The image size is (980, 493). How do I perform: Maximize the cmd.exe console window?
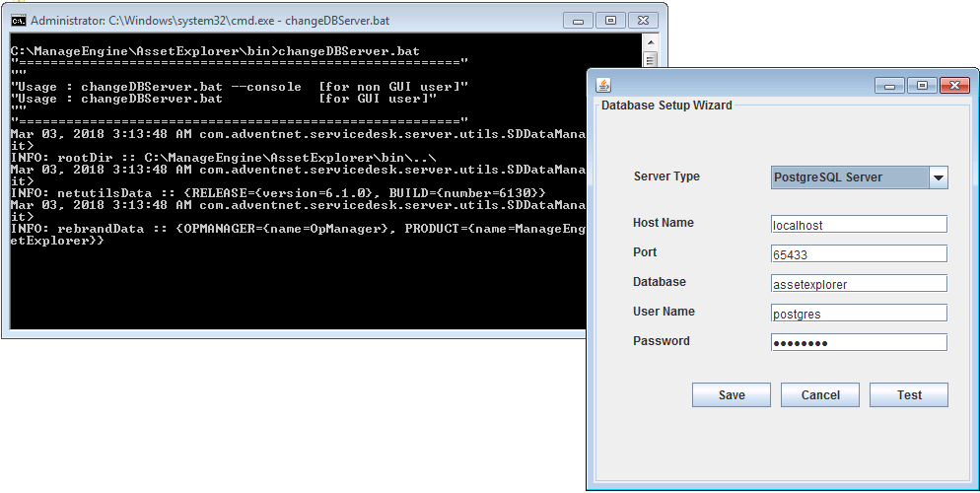[610, 21]
